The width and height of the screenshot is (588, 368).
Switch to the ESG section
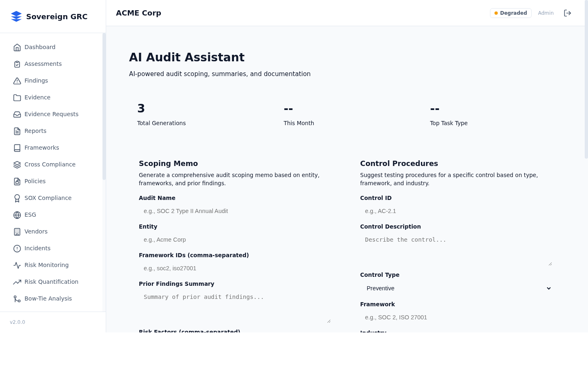[30, 215]
